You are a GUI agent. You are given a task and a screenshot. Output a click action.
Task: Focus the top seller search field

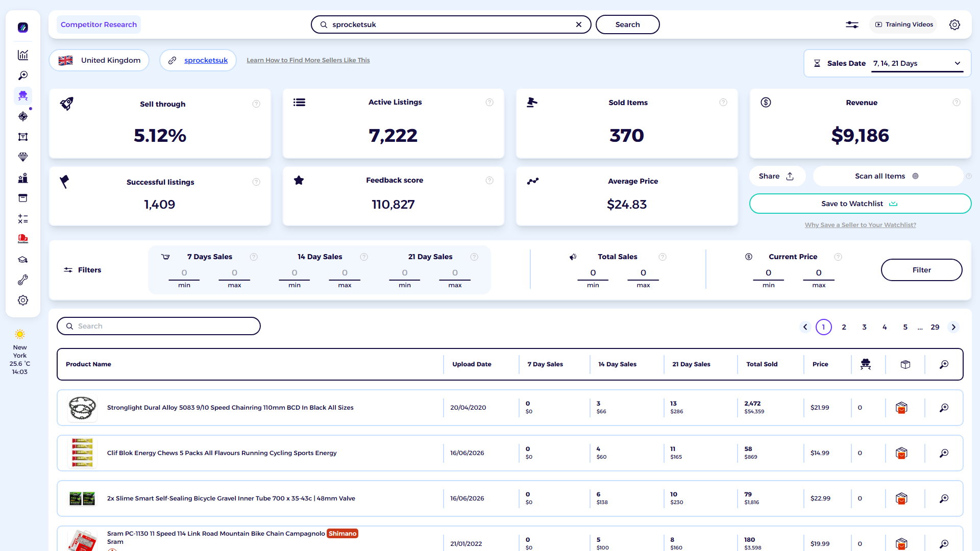point(451,24)
